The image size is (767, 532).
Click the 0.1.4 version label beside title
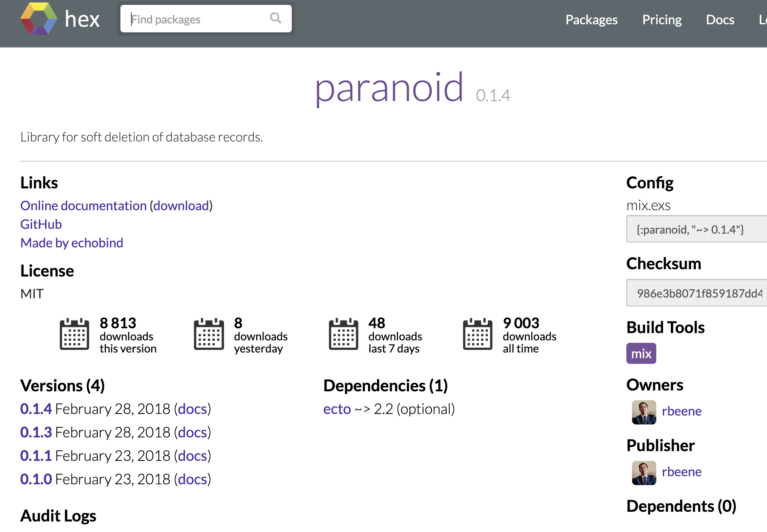click(x=493, y=95)
